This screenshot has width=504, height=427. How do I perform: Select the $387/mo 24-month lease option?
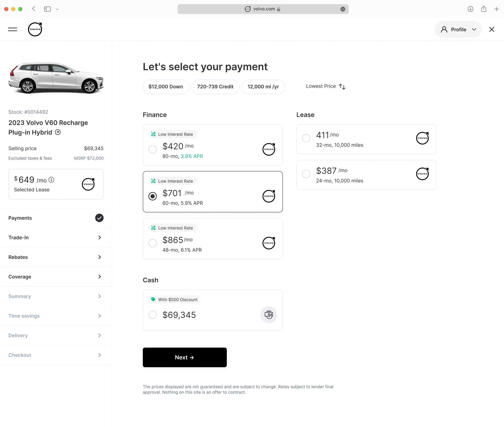pos(306,174)
